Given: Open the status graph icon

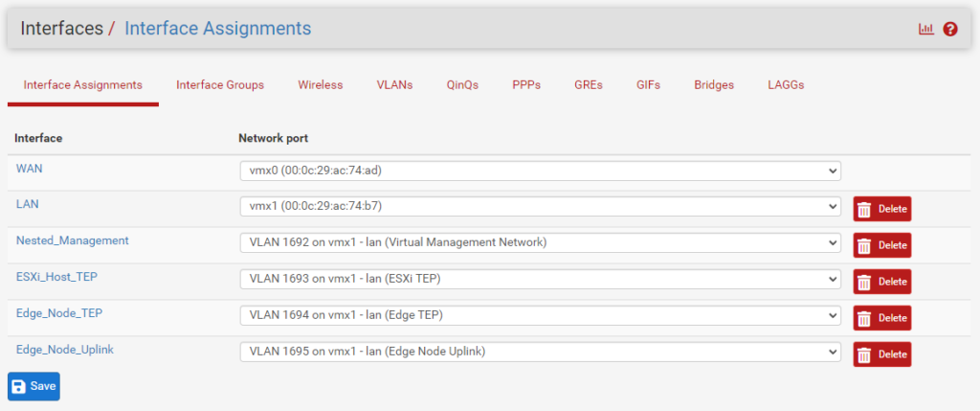Looking at the screenshot, I should [925, 29].
